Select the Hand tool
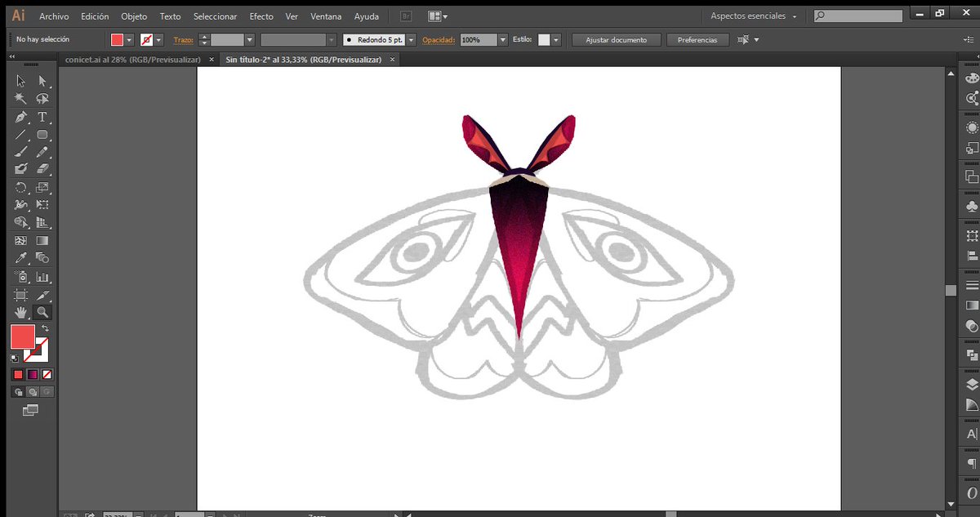The image size is (980, 517). [x=21, y=312]
